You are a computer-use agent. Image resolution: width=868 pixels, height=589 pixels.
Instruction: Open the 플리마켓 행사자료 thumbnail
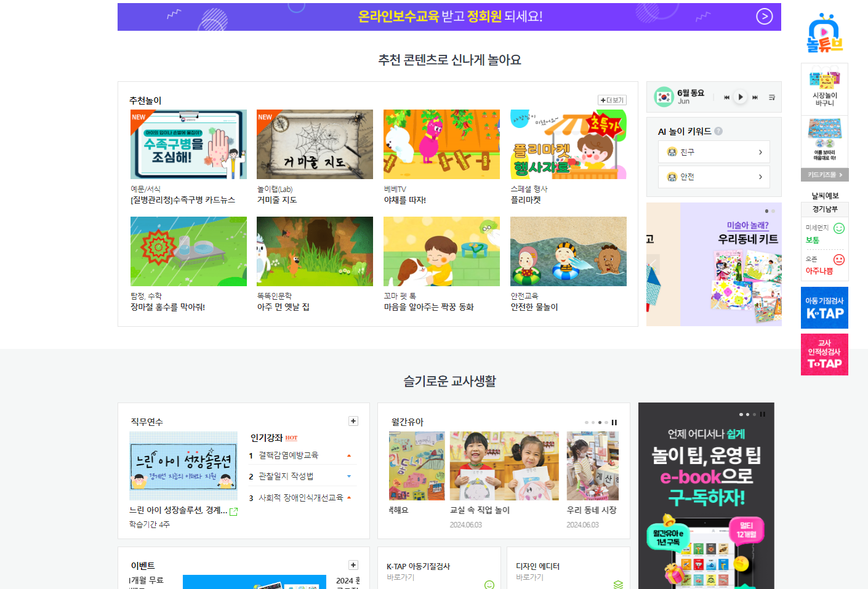click(x=568, y=144)
